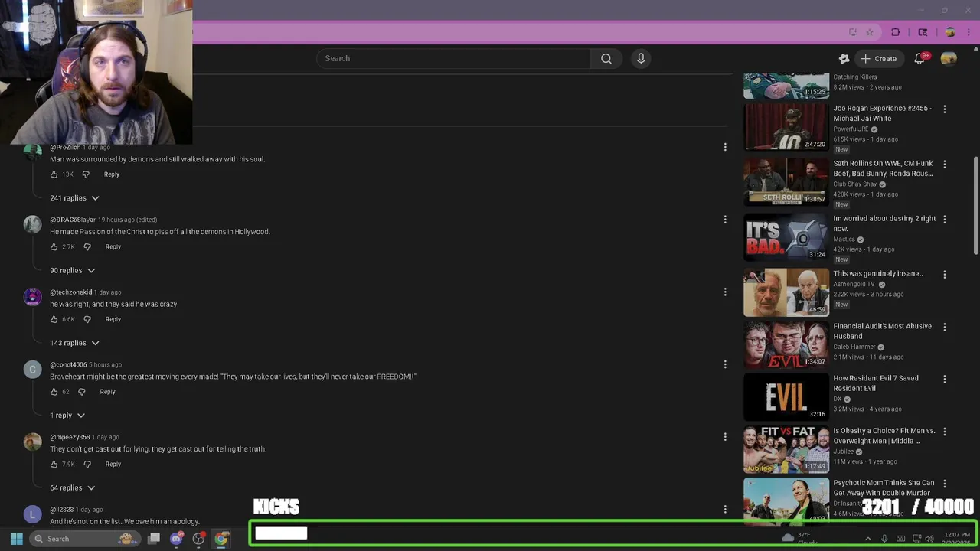This screenshot has height=551, width=980.
Task: Open @techzonekid channel via username
Action: click(71, 292)
